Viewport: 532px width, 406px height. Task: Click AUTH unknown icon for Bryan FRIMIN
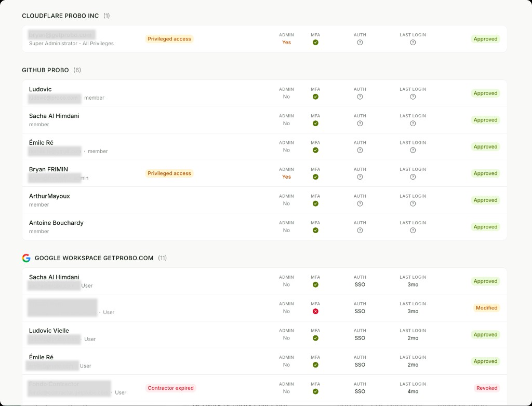[x=360, y=177]
